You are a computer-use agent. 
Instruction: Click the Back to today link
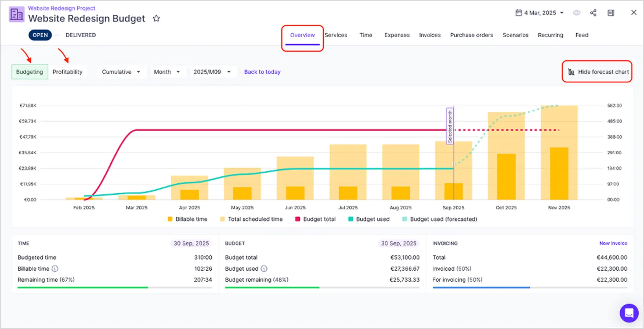coord(262,72)
